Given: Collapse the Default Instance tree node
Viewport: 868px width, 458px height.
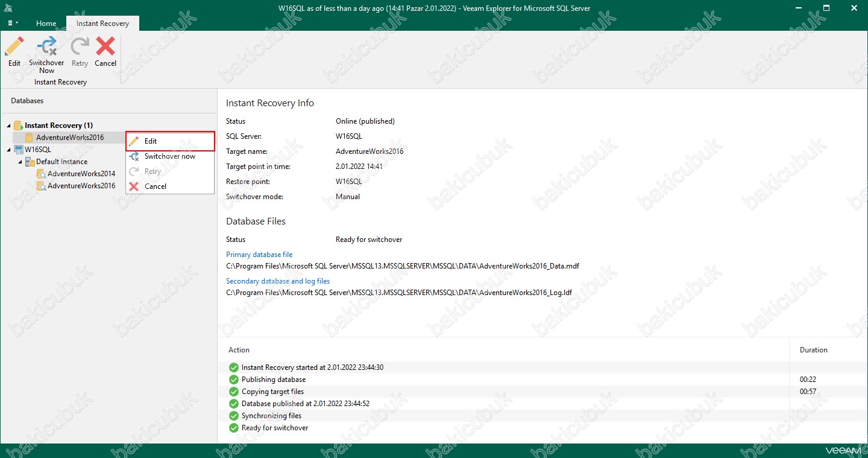Looking at the screenshot, I should (x=20, y=162).
